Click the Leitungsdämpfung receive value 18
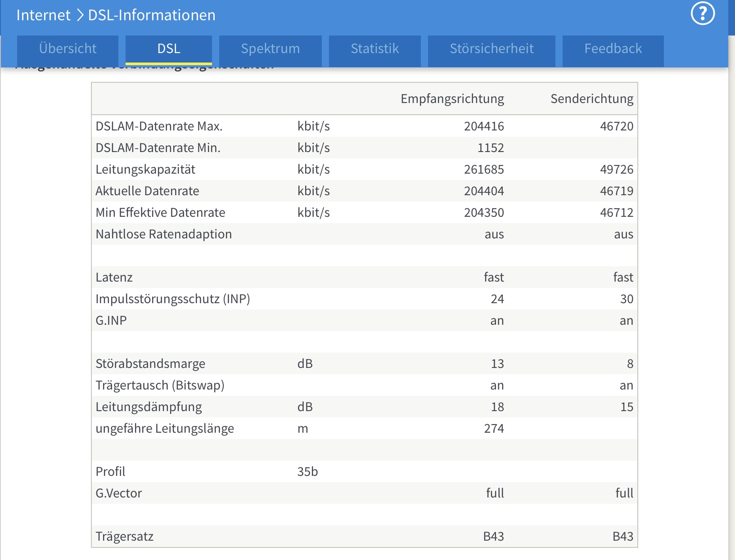The width and height of the screenshot is (735, 560). point(497,407)
